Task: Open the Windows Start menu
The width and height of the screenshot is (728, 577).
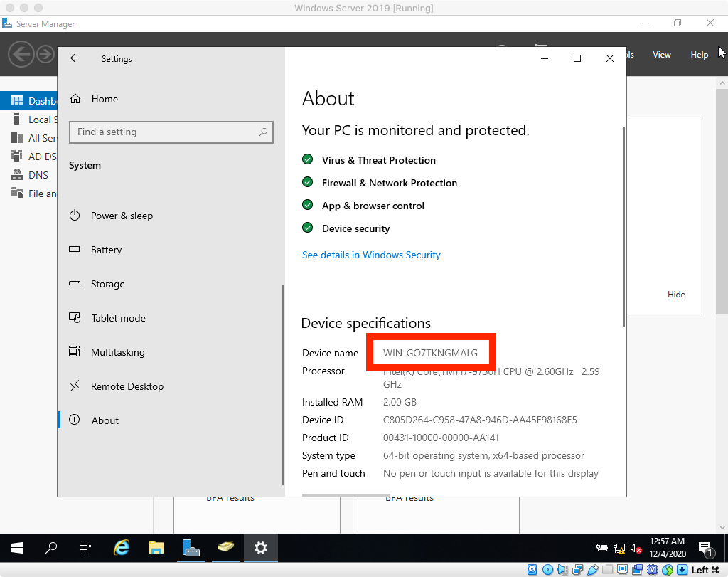Action: pos(17,548)
